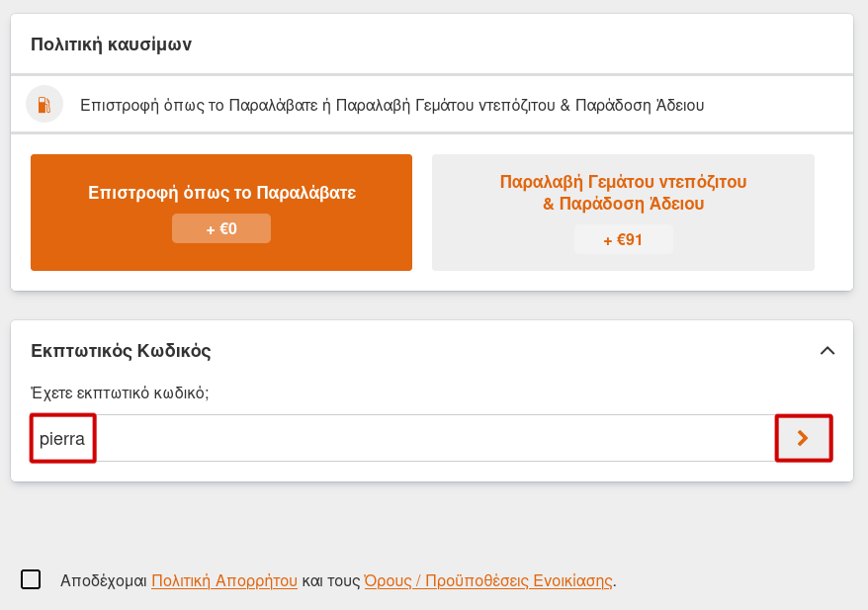The height and width of the screenshot is (610, 868).
Task: Open the Πολιτική Απορρήτου link
Action: click(224, 580)
